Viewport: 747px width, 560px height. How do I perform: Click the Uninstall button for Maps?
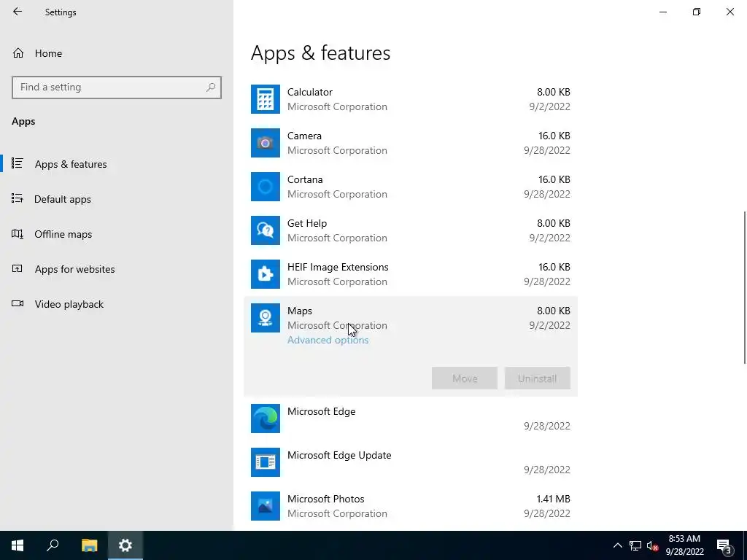coord(538,378)
